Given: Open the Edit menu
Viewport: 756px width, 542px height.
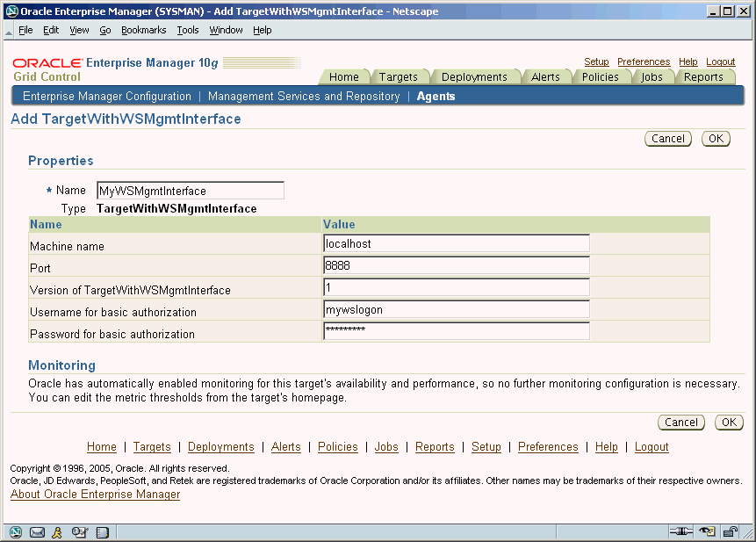Looking at the screenshot, I should click(x=51, y=30).
